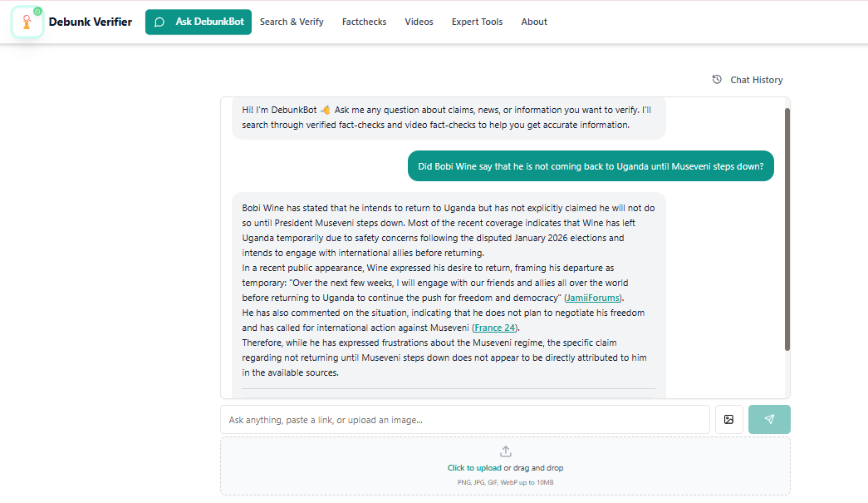Select the Ask DebunkBot button
The height and width of the screenshot is (503, 868).
coord(199,22)
